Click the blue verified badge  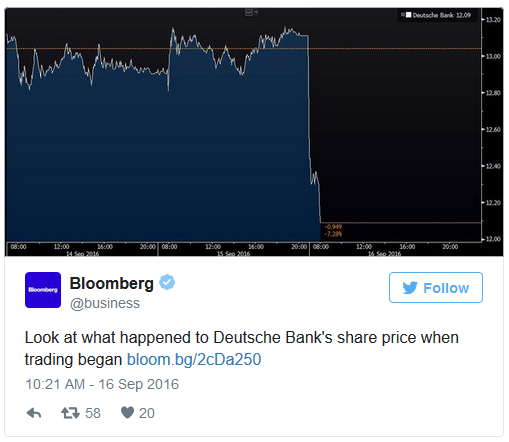point(167,282)
